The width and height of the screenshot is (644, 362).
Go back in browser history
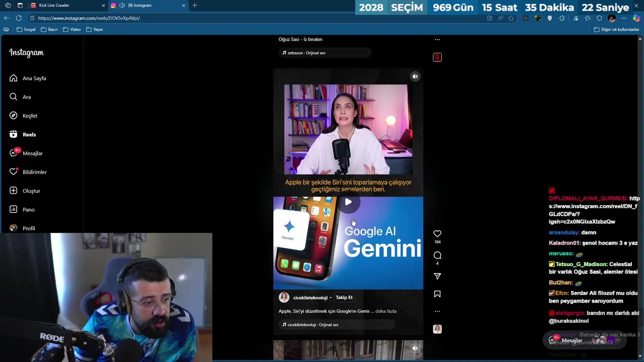point(7,18)
